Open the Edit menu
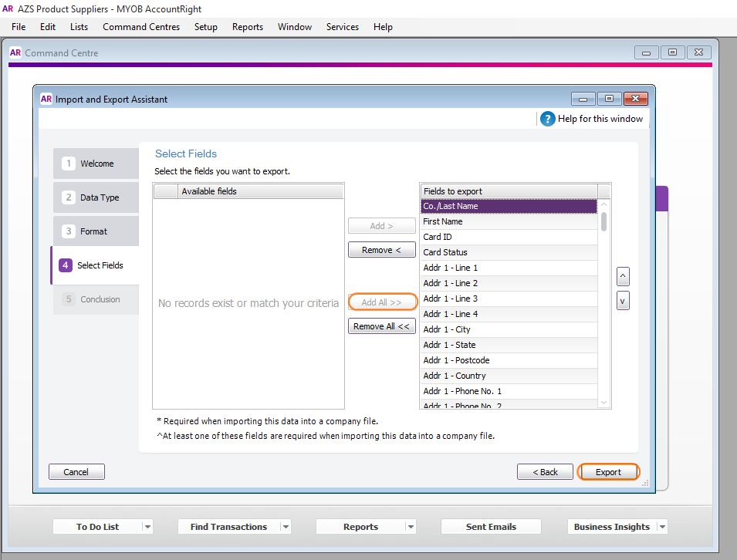 (x=48, y=27)
